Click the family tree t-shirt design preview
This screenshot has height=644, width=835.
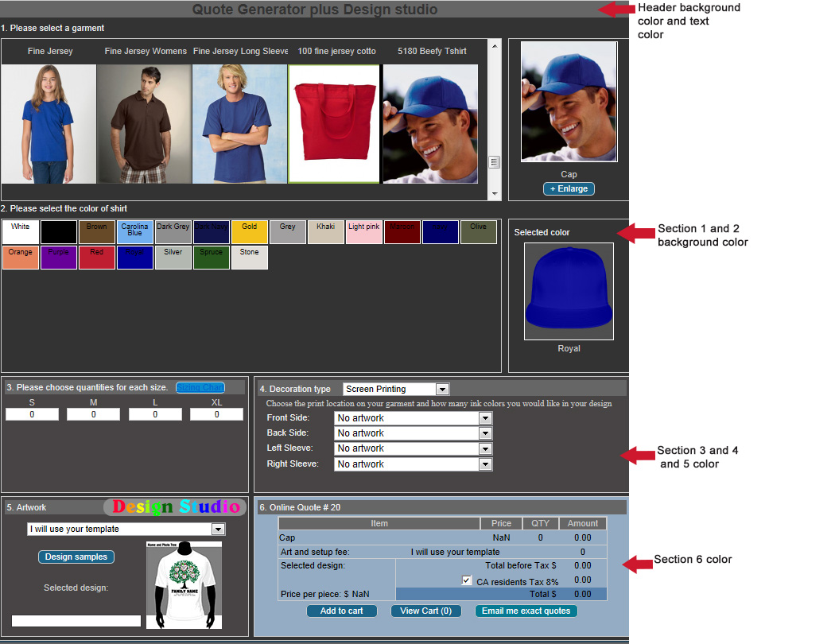[x=184, y=584]
